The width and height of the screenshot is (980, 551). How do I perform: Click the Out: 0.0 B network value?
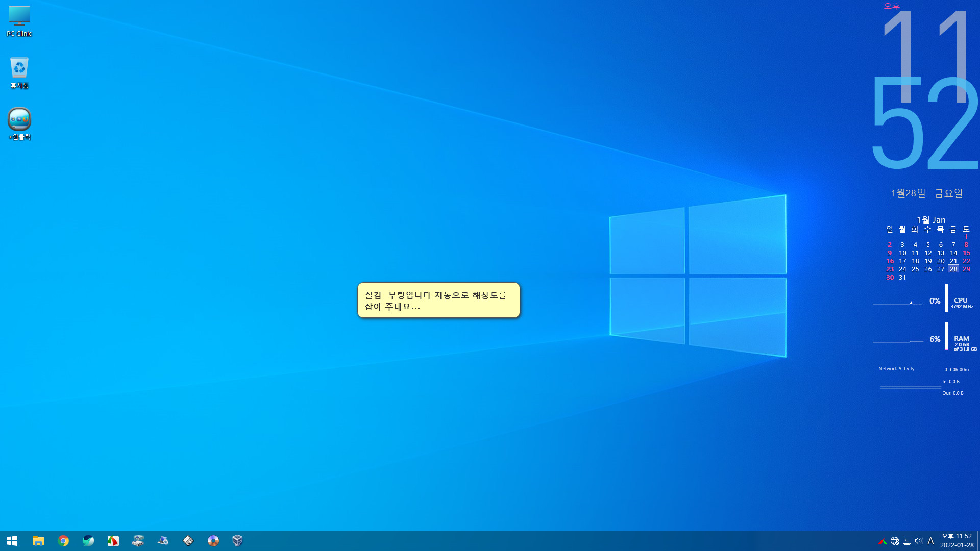(x=952, y=393)
